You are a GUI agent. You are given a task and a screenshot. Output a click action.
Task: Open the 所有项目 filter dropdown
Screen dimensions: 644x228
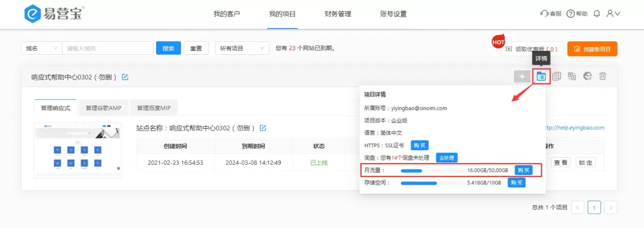242,48
